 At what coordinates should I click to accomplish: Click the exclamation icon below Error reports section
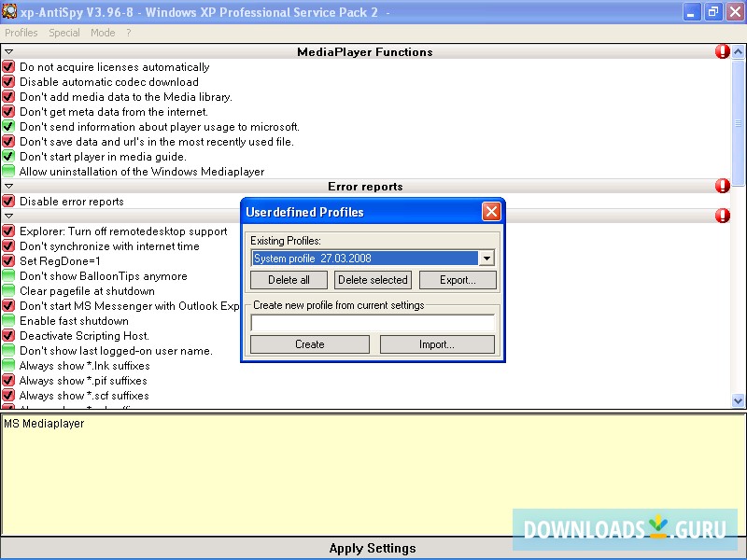(723, 216)
